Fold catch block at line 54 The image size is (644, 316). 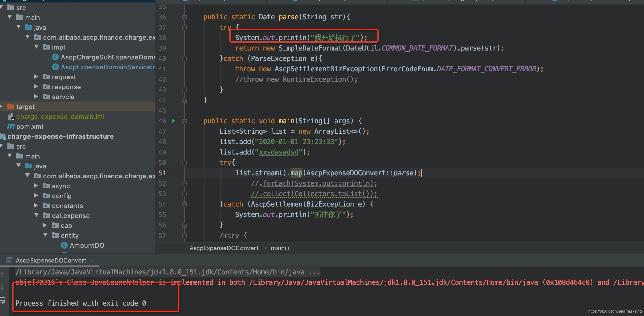pos(184,204)
